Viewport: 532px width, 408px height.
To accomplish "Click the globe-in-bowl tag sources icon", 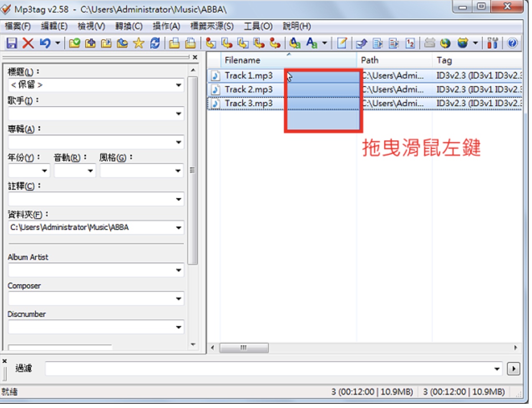I will click(x=463, y=43).
